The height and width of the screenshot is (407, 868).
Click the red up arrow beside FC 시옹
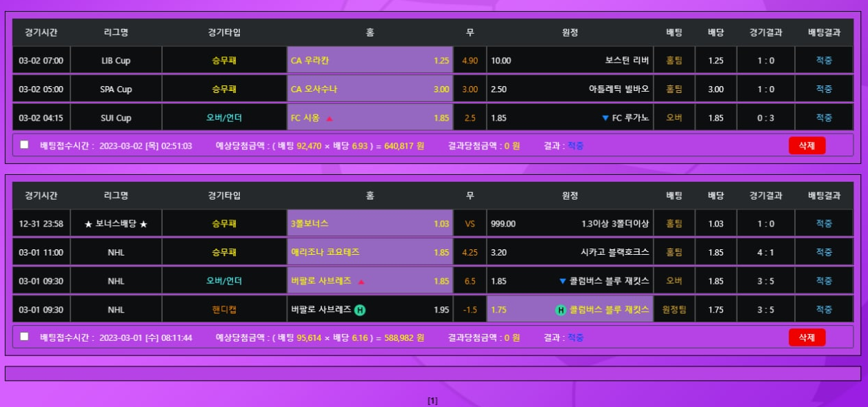tap(330, 118)
